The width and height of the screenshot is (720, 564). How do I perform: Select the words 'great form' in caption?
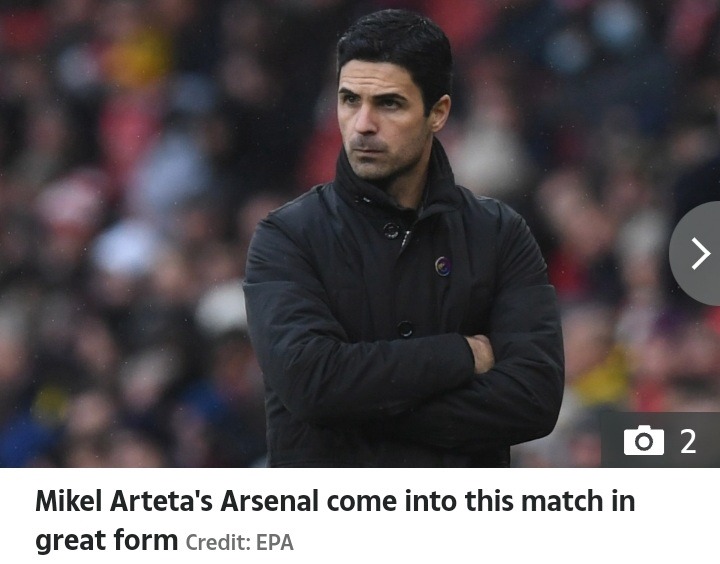[107, 541]
